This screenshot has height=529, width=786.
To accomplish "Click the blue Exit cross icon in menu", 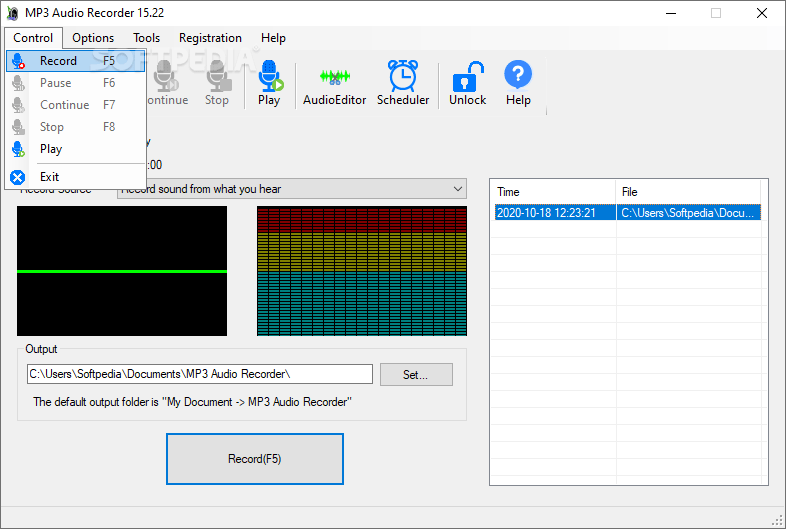I will (18, 178).
